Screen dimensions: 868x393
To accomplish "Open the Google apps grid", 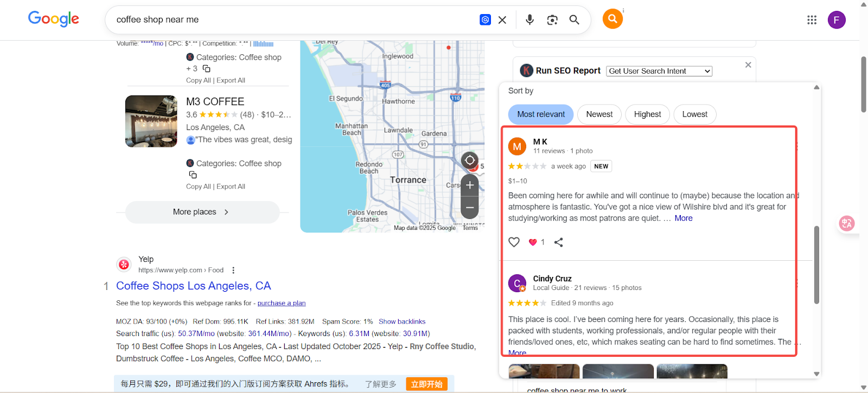I will point(812,20).
